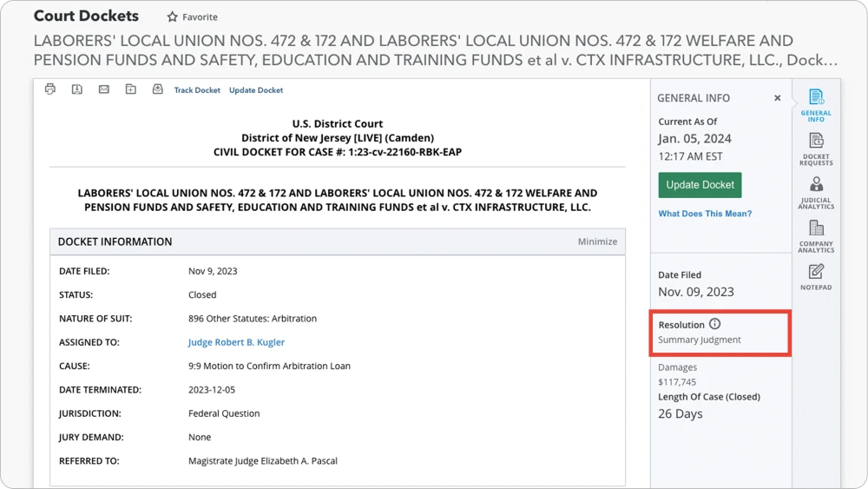Image resolution: width=868 pixels, height=489 pixels.
Task: Open the Company Analytics sidebar panel
Action: point(816,235)
